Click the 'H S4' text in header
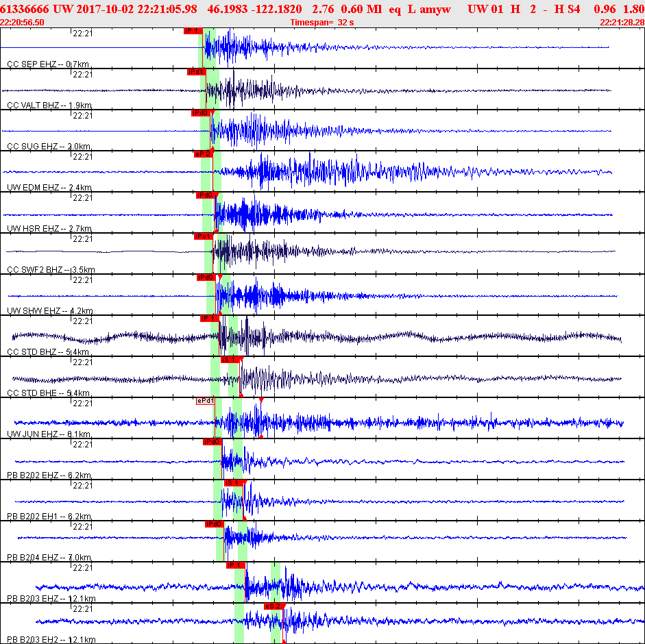 pyautogui.click(x=568, y=9)
